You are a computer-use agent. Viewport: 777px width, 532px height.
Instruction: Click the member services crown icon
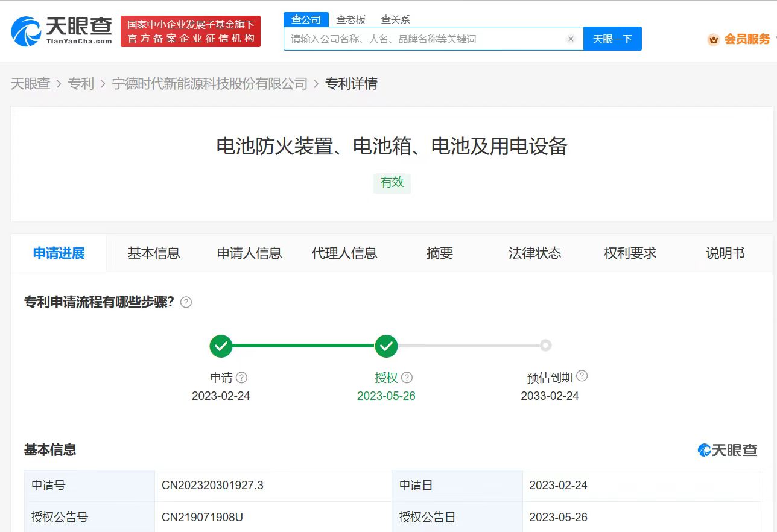point(714,40)
